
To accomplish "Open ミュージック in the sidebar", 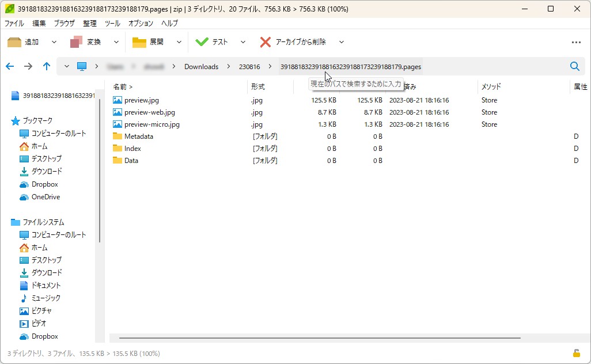I will 40,298.
